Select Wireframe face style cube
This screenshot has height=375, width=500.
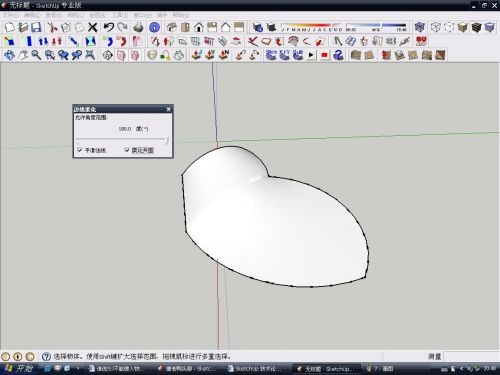coord(436,27)
